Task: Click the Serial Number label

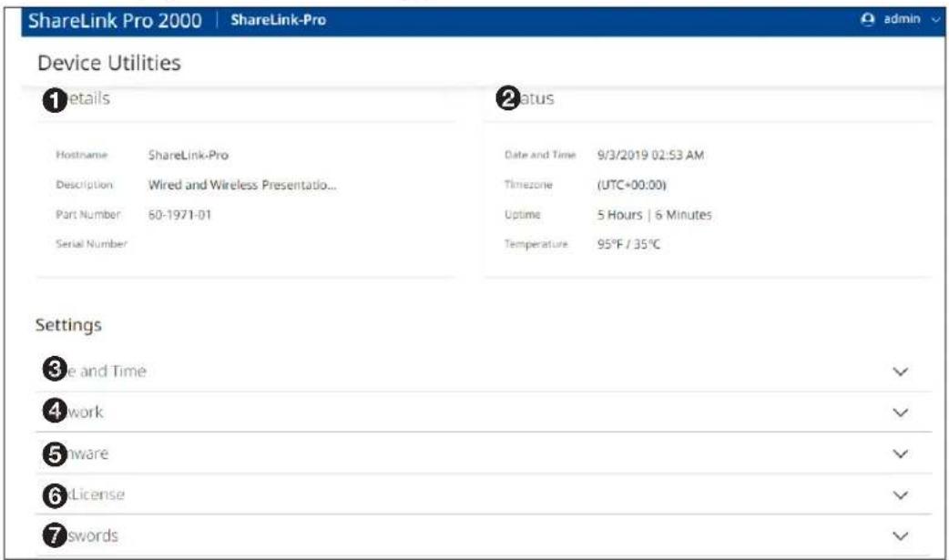Action: coord(91,244)
